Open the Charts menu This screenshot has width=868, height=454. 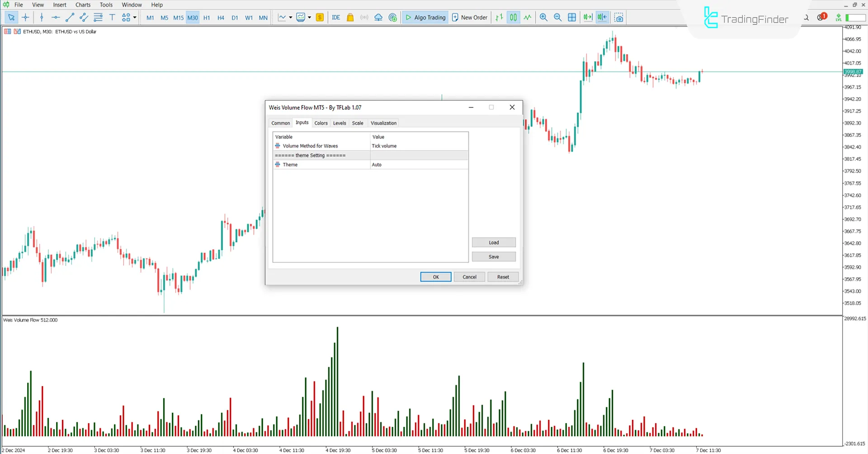click(83, 5)
